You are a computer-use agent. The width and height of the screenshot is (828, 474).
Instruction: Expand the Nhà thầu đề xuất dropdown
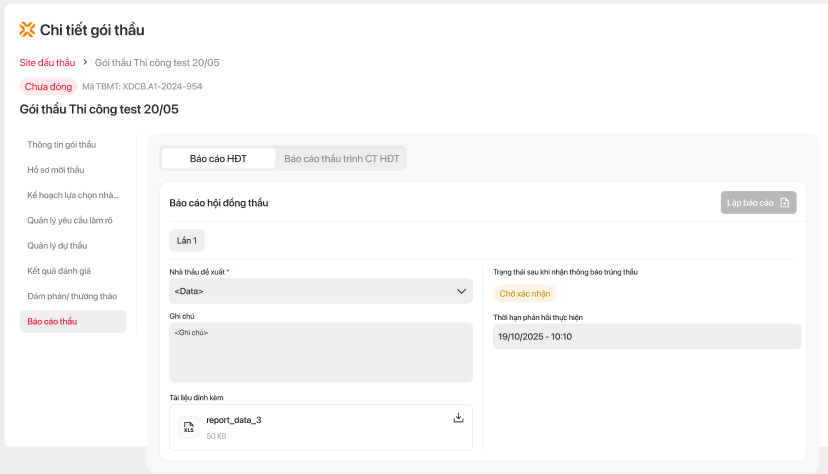(x=320, y=291)
